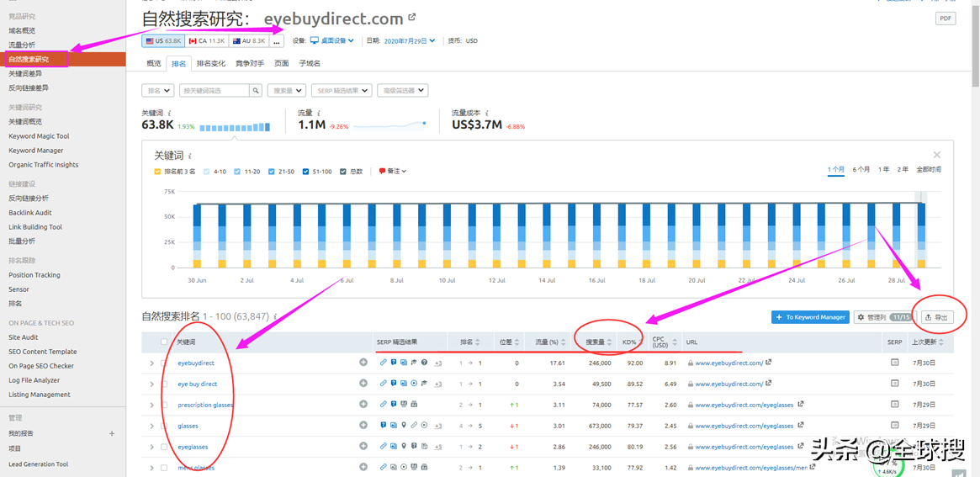Click sort arrows on 搜索量 column header

point(609,342)
